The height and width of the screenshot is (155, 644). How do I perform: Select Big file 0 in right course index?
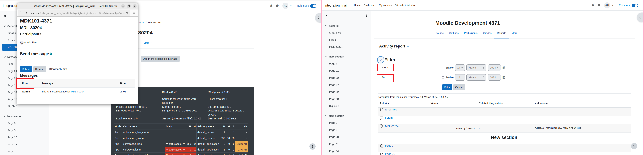[x=334, y=106]
